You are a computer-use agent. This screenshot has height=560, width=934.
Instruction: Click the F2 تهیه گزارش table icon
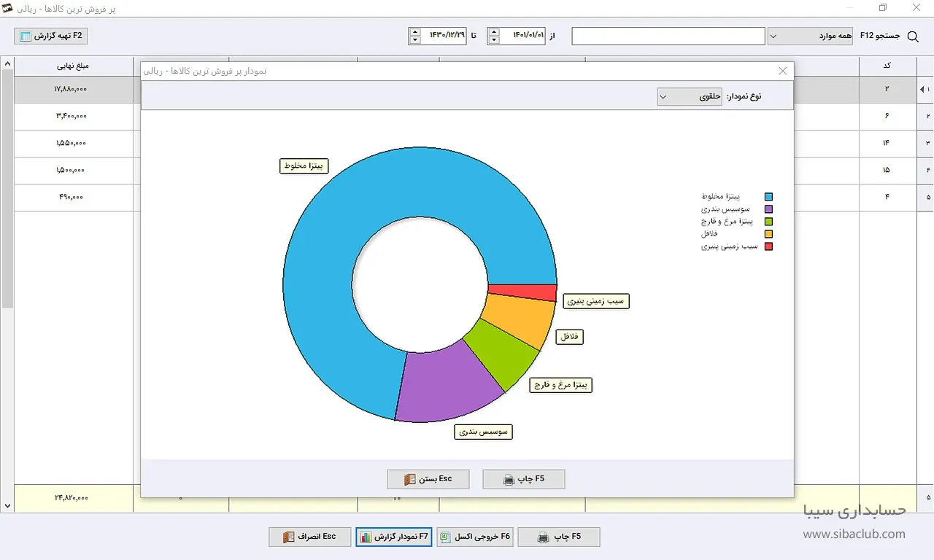click(x=26, y=36)
